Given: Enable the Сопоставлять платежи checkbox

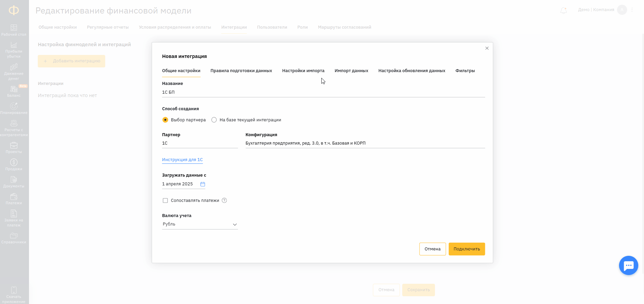Looking at the screenshot, I should click(x=165, y=201).
